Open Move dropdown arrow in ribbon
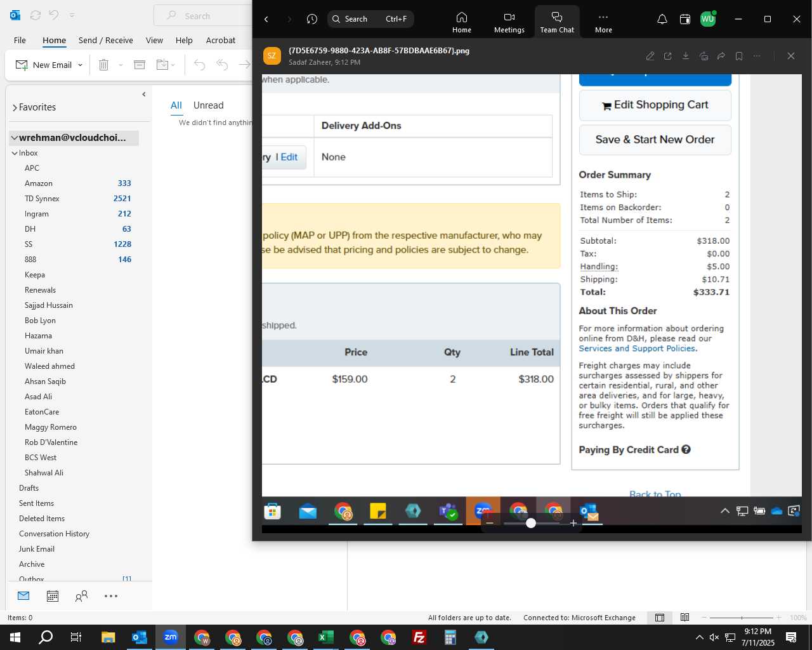This screenshot has width=812, height=650. tap(173, 65)
